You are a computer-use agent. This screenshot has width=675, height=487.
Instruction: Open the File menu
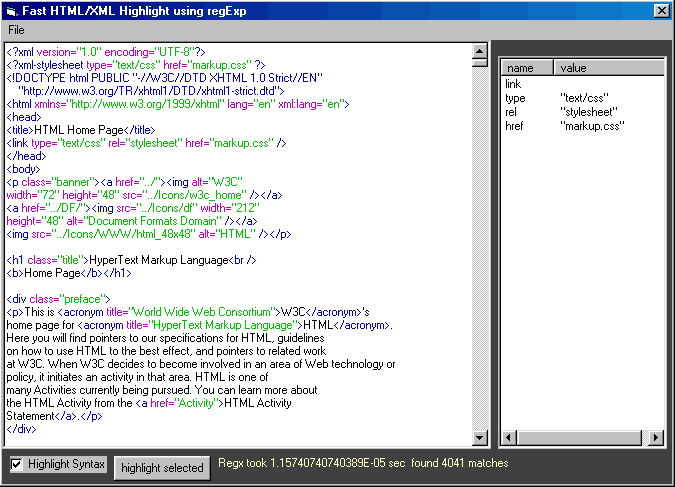(16, 30)
